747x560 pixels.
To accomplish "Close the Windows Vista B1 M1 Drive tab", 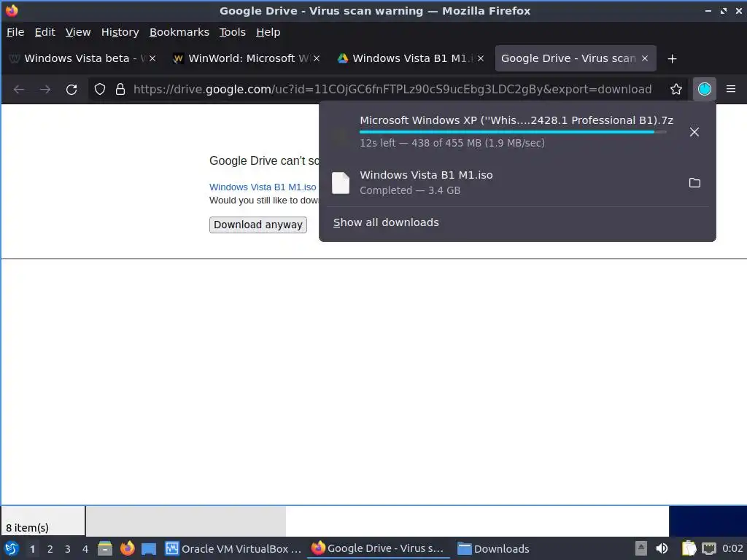I will (481, 58).
